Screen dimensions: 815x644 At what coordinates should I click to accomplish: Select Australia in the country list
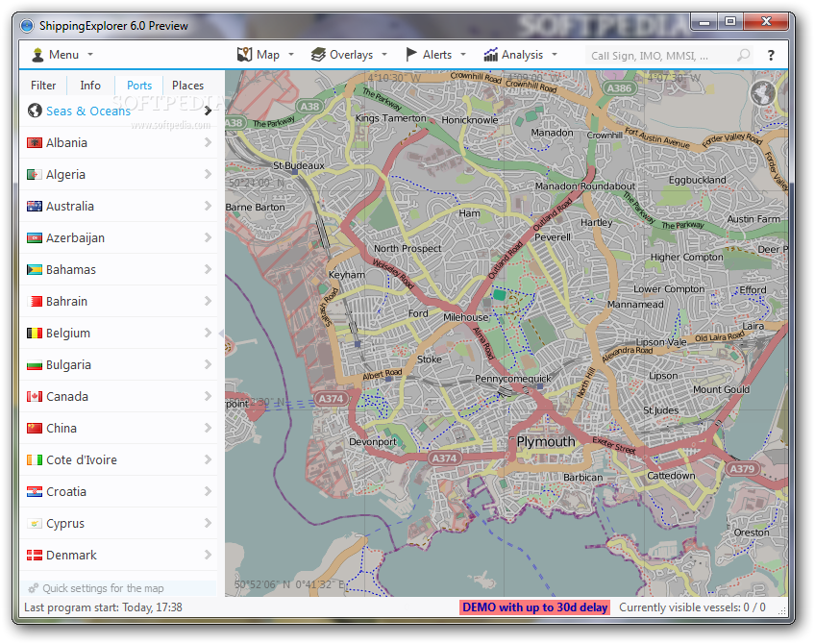[118, 206]
